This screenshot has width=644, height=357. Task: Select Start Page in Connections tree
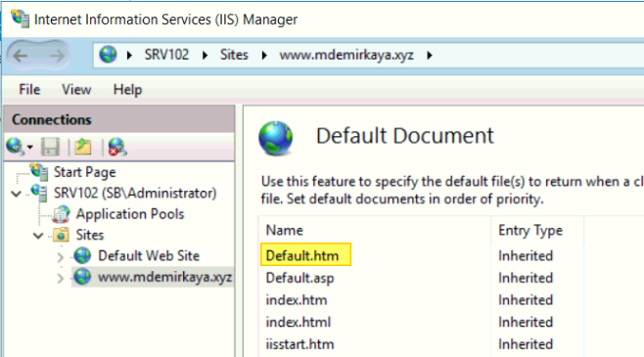[84, 172]
